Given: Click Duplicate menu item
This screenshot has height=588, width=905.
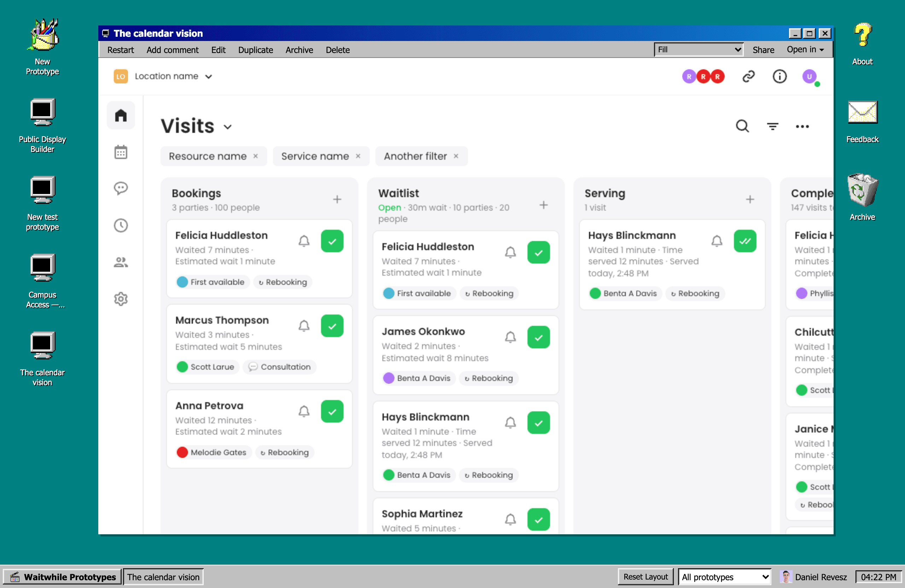Looking at the screenshot, I should 255,50.
